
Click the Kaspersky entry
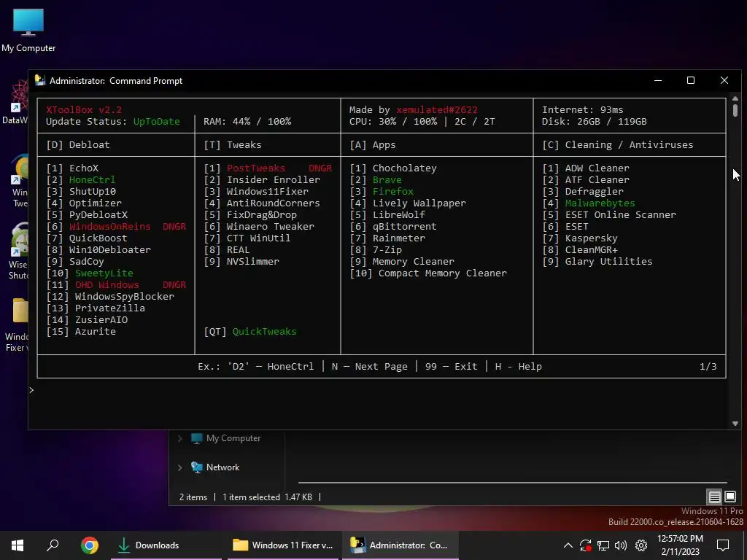[591, 238]
